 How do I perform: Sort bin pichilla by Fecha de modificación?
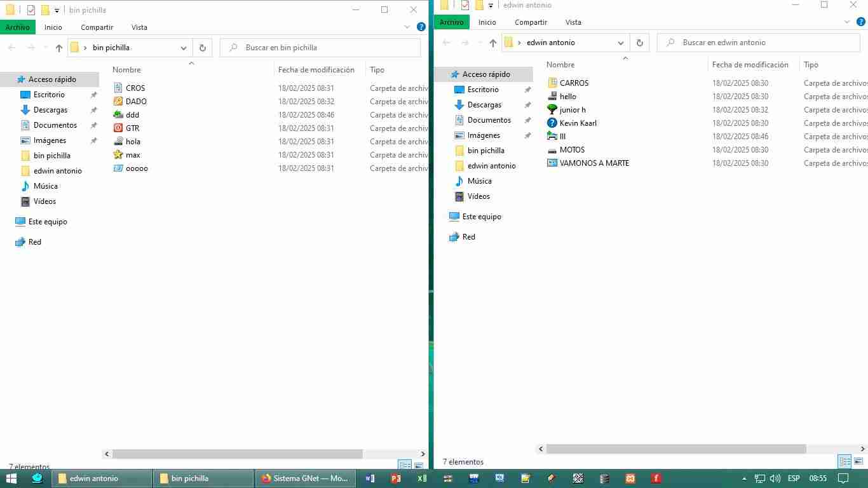click(316, 70)
